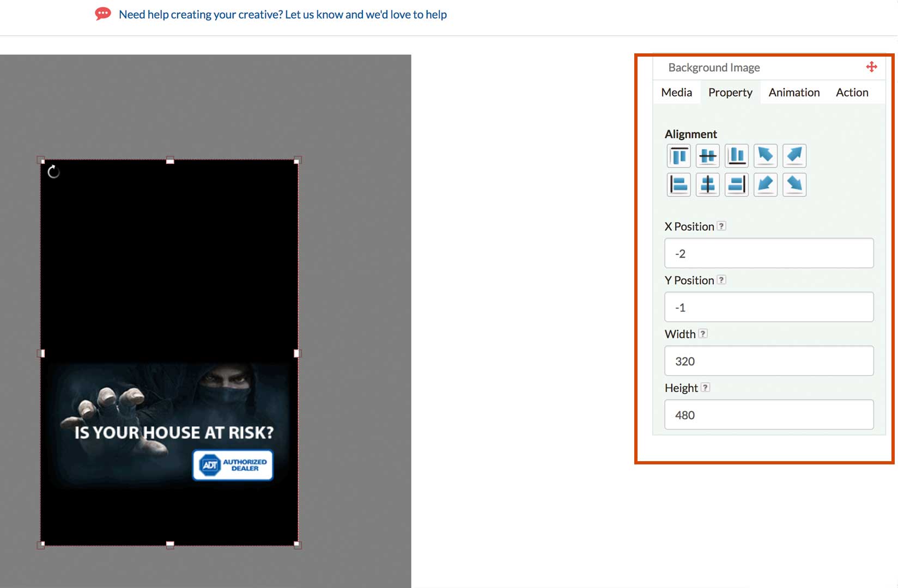Snap element to bottom-left corner arrow
The height and width of the screenshot is (588, 898).
pyautogui.click(x=765, y=185)
